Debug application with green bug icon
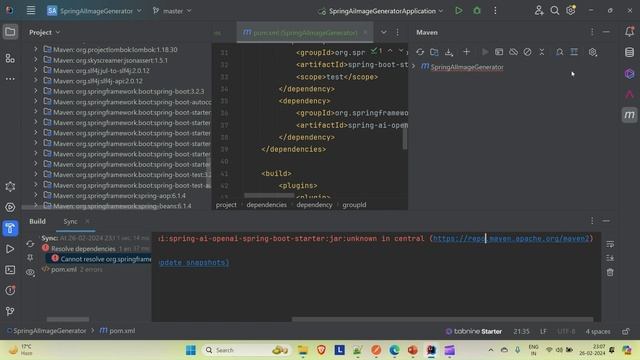 [477, 11]
